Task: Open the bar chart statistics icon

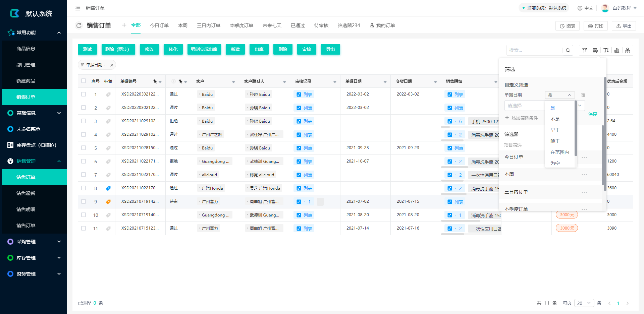Action: click(x=617, y=50)
